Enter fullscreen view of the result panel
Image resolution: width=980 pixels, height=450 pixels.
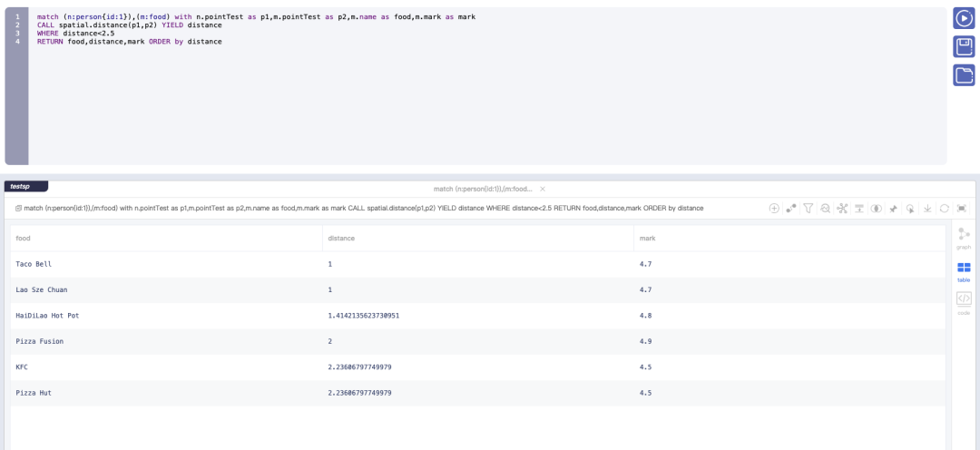coord(962,208)
